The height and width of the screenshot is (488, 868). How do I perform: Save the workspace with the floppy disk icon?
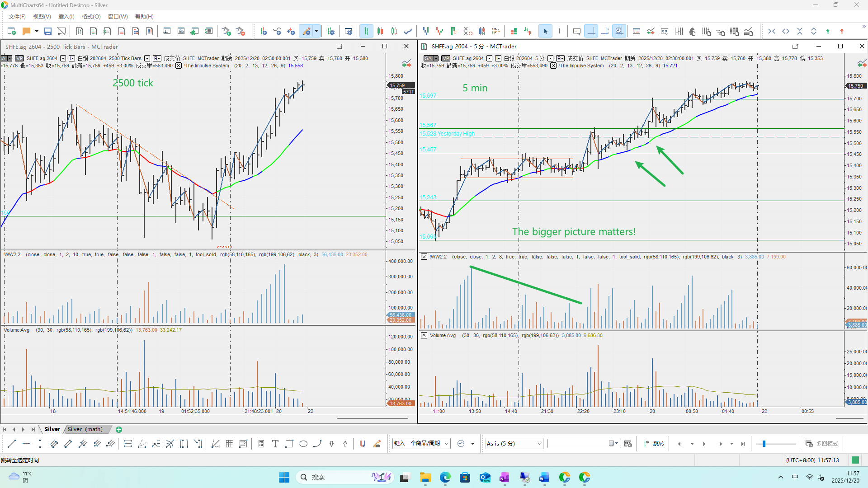47,31
